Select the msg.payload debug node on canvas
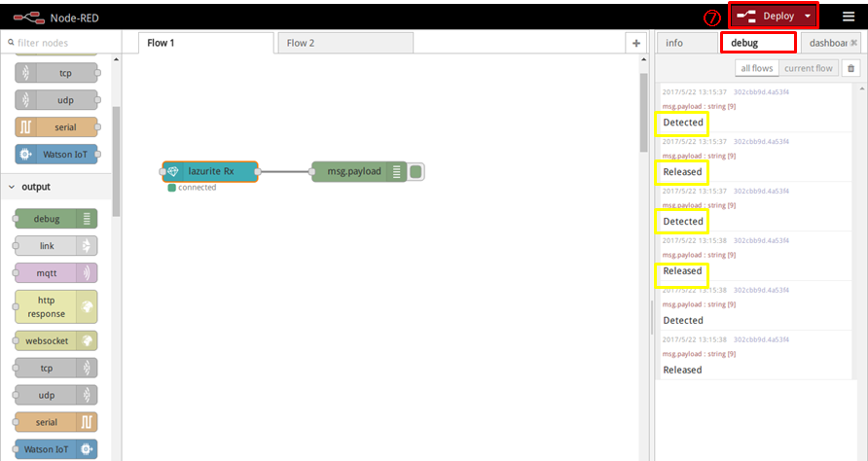This screenshot has width=868, height=461. click(x=359, y=171)
